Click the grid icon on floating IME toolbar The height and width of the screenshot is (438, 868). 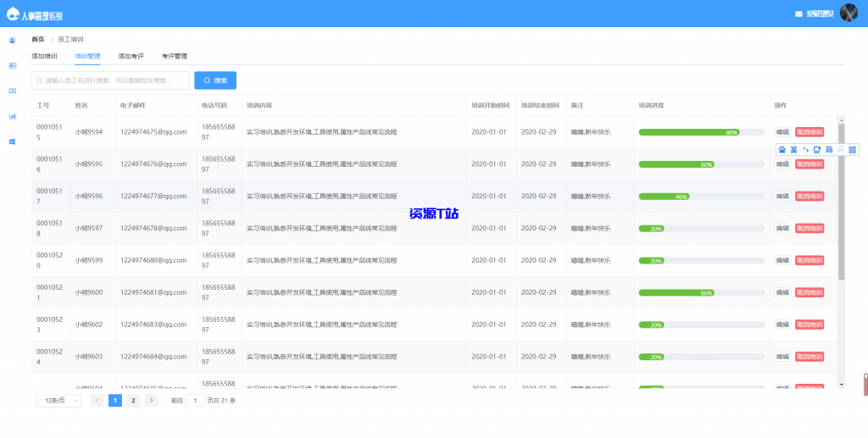pos(852,149)
